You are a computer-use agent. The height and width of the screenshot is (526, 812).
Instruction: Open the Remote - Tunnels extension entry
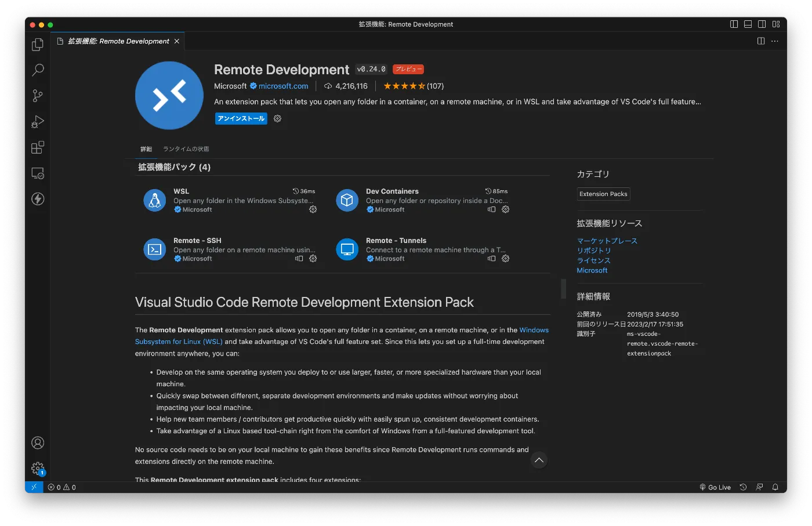(423, 249)
